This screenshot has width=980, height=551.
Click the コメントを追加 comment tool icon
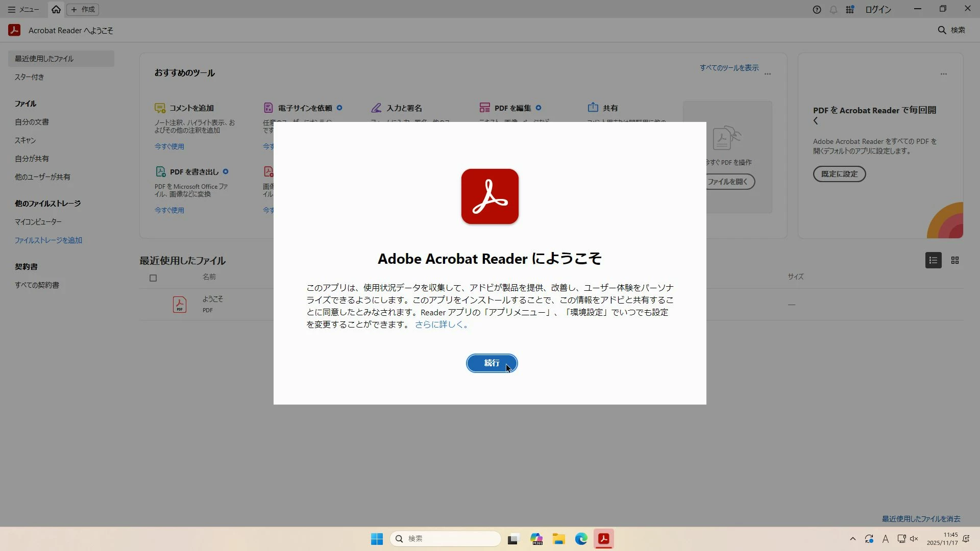coord(160,108)
